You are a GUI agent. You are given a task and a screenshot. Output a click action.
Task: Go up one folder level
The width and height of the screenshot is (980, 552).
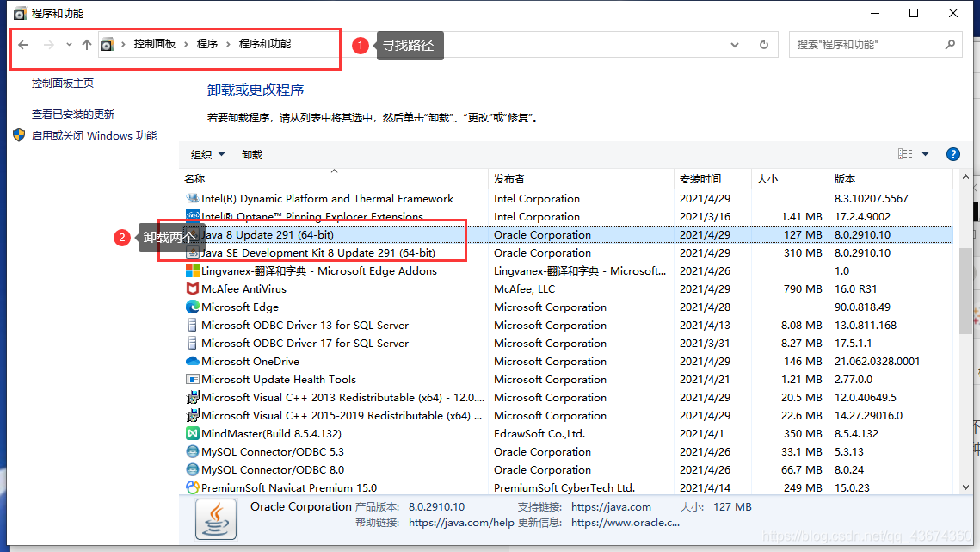coord(87,45)
